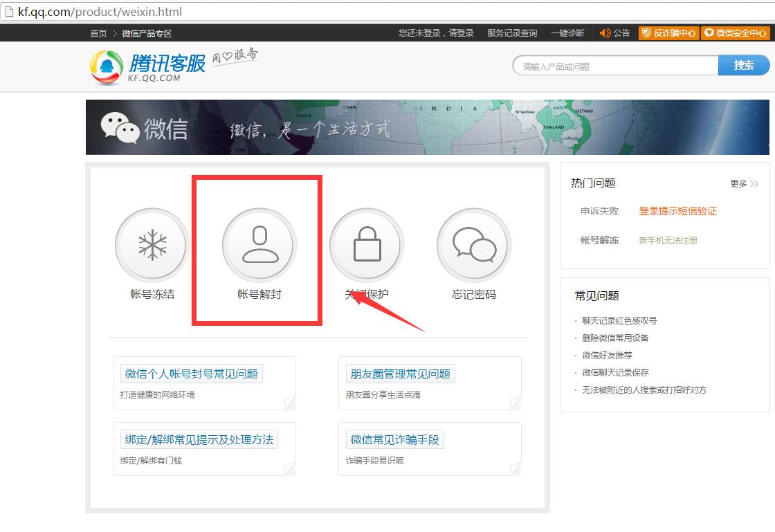The image size is (775, 532).
Task: Click the WeChat logo in the banner
Action: pyautogui.click(x=120, y=127)
